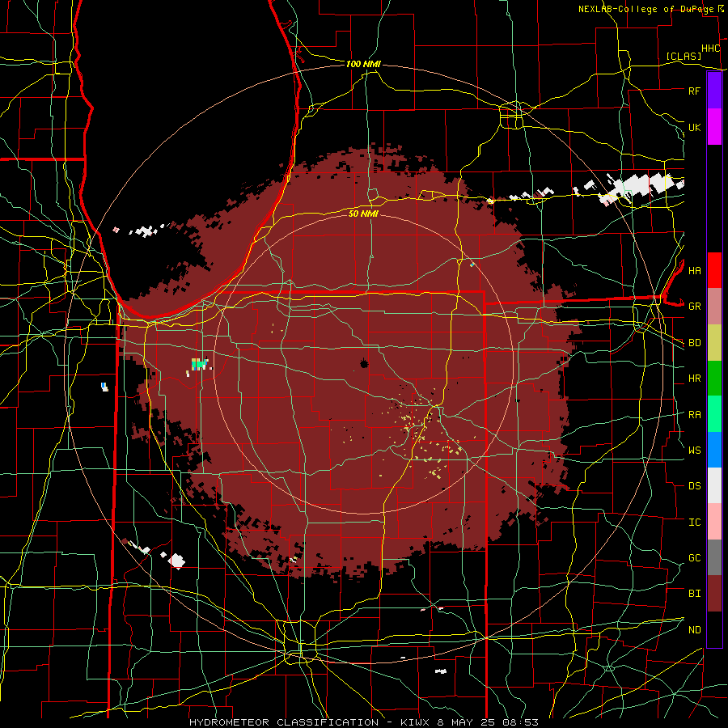The width and height of the screenshot is (728, 728).
Task: Click the 50 NMI range ring label
Action: [x=363, y=214]
